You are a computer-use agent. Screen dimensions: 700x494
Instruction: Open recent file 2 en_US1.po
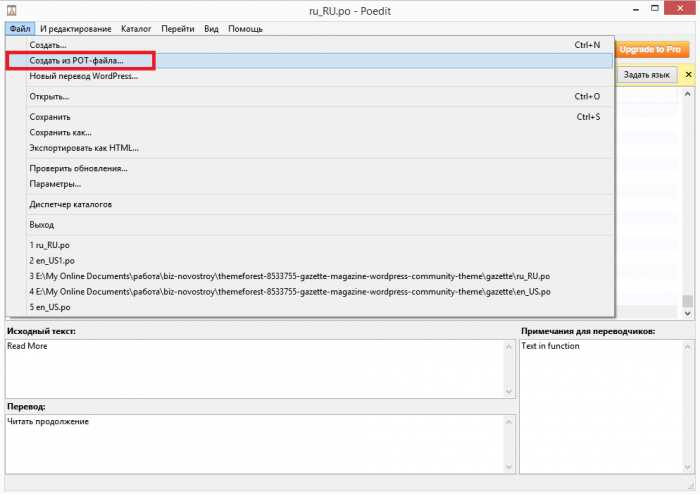[x=310, y=261]
